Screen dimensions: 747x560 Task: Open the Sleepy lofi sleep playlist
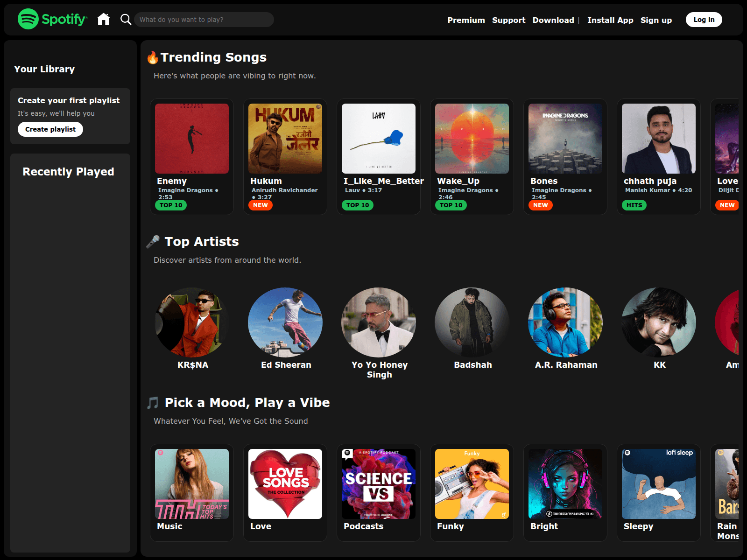(658, 484)
